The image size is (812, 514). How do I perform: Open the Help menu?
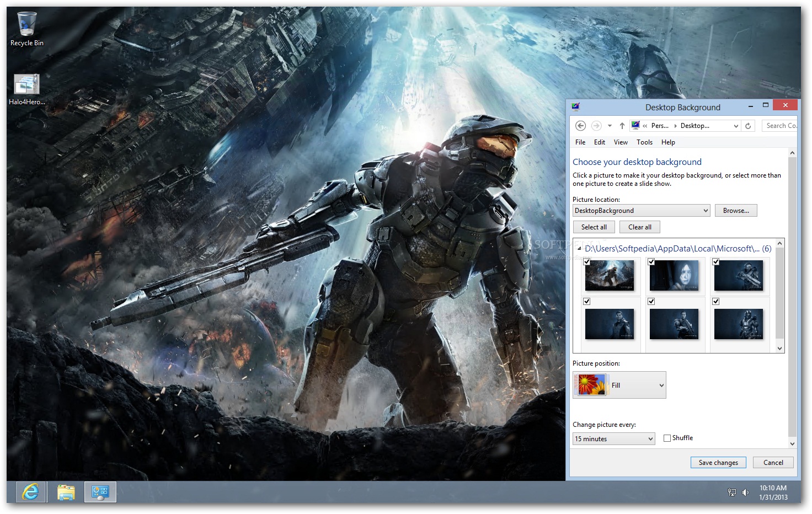click(x=668, y=142)
